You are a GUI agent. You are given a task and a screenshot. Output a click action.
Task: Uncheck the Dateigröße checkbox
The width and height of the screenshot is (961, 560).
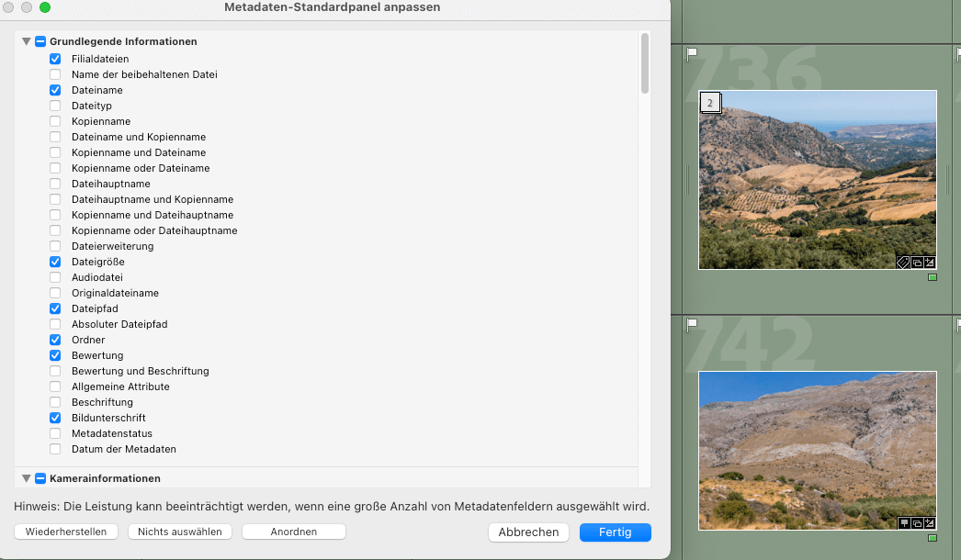[x=55, y=263]
